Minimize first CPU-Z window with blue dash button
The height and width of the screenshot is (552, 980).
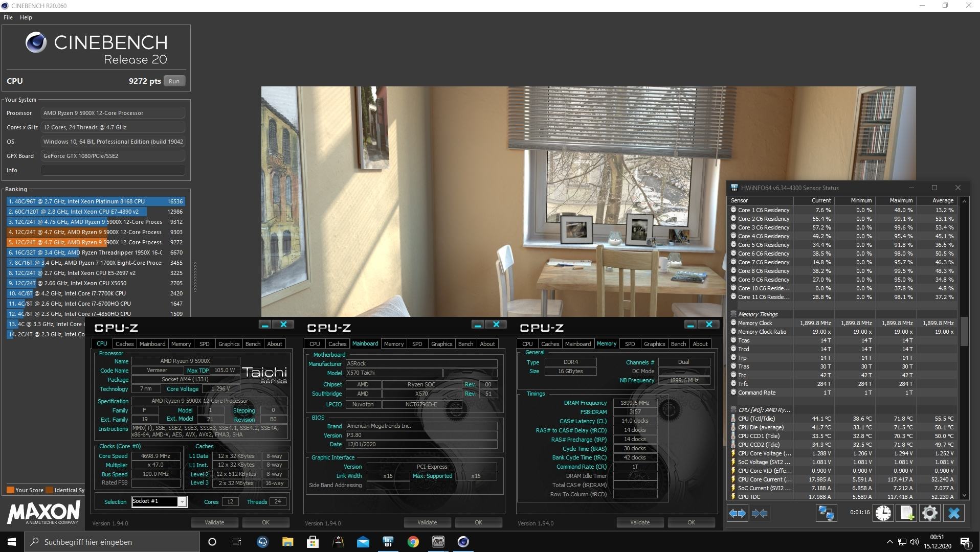coord(264,325)
